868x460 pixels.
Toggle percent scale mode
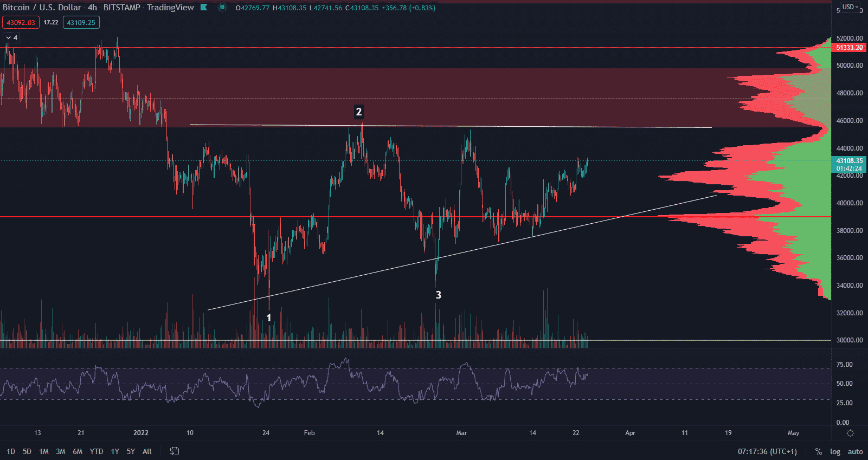818,451
